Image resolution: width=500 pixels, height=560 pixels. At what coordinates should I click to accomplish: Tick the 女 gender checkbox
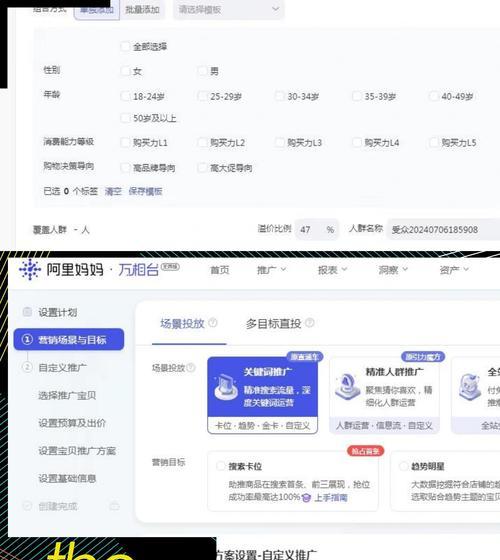coord(125,71)
